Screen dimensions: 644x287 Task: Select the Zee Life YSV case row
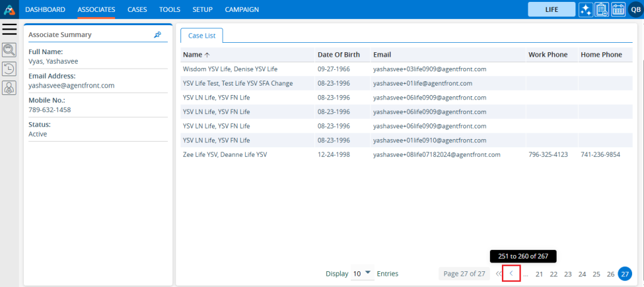225,154
